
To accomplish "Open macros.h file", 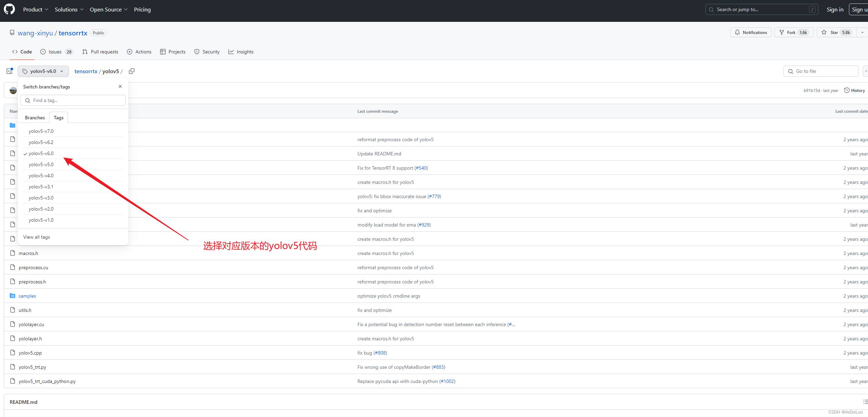I will [28, 253].
